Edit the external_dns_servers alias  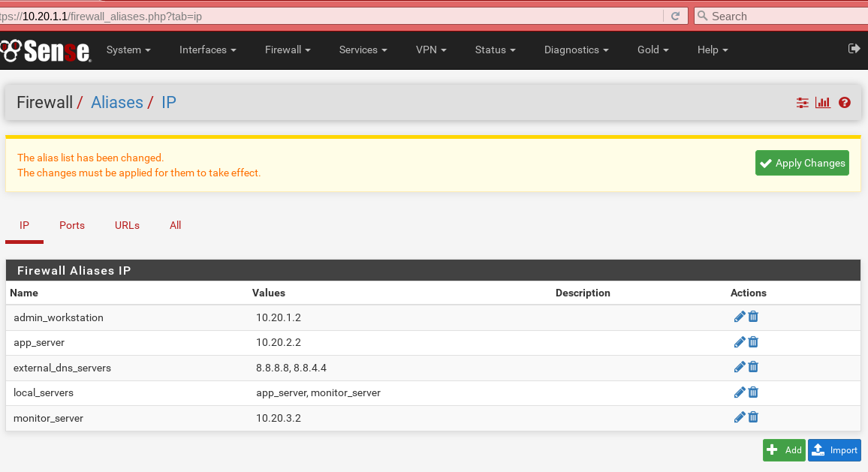[739, 367]
